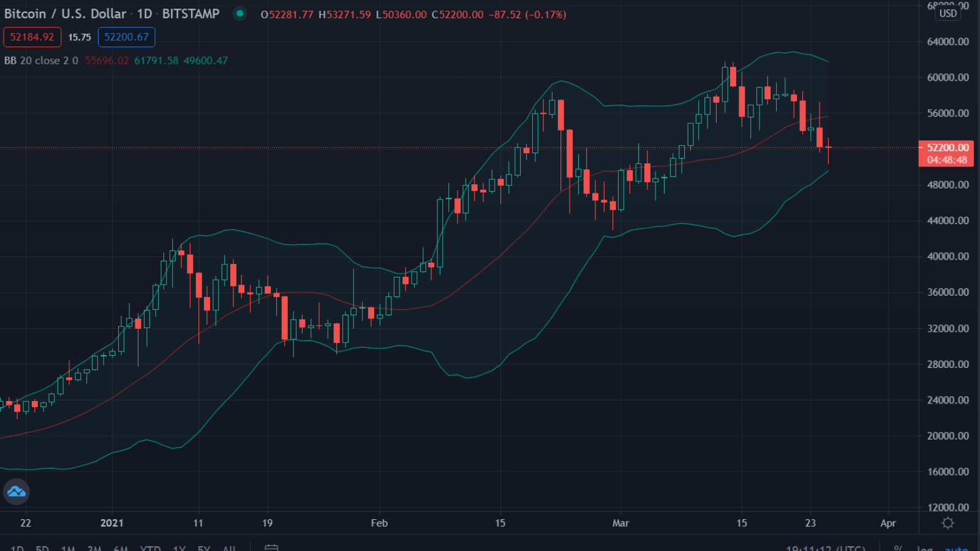Click the UTC clock in bottom bar
980x551 pixels.
826,548
